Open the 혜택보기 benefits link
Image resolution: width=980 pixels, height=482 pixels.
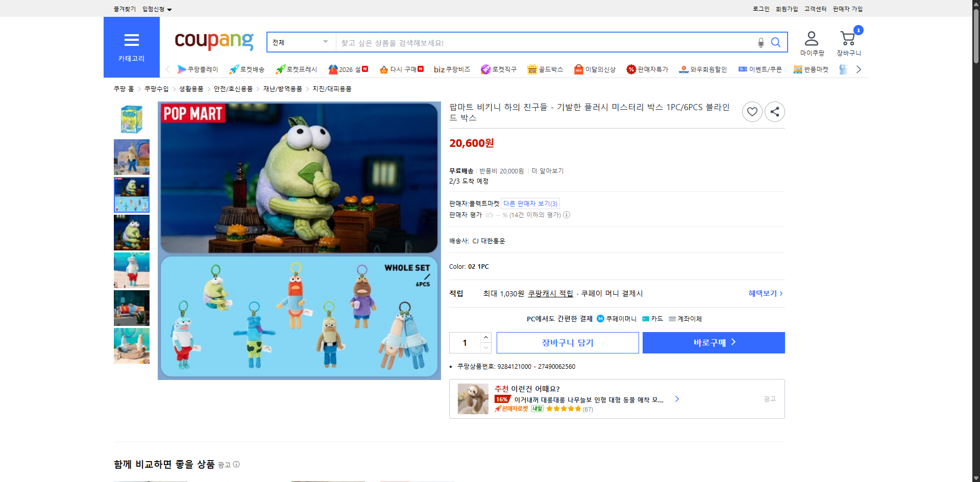(x=763, y=293)
